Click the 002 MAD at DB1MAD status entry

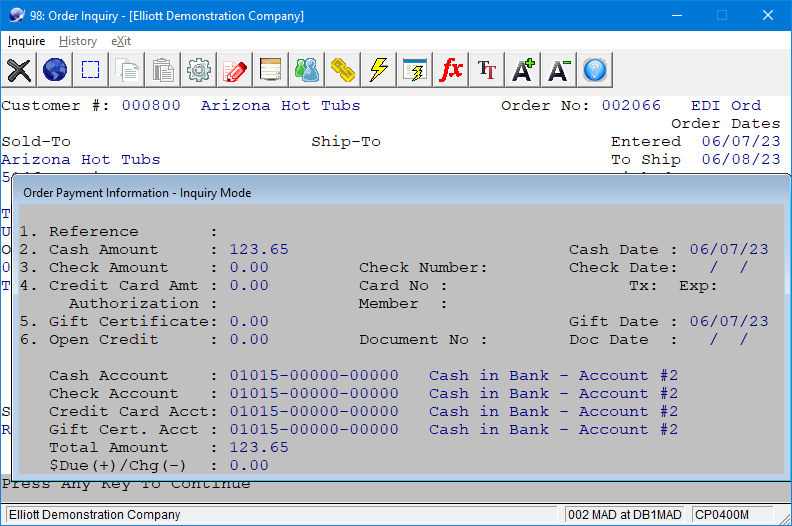click(x=624, y=514)
